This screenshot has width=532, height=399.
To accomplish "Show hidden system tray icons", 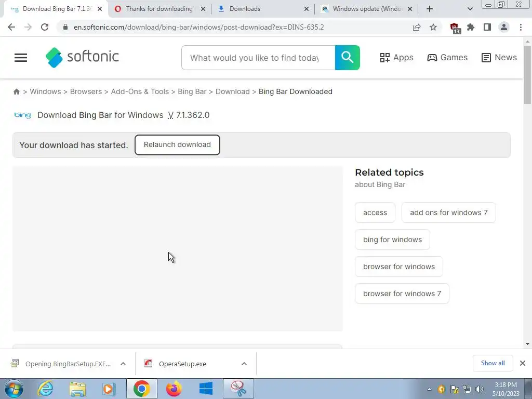I will tap(429, 389).
